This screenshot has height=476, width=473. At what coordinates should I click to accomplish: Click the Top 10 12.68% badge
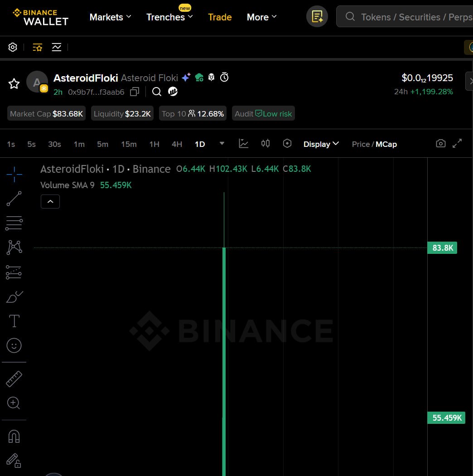193,113
